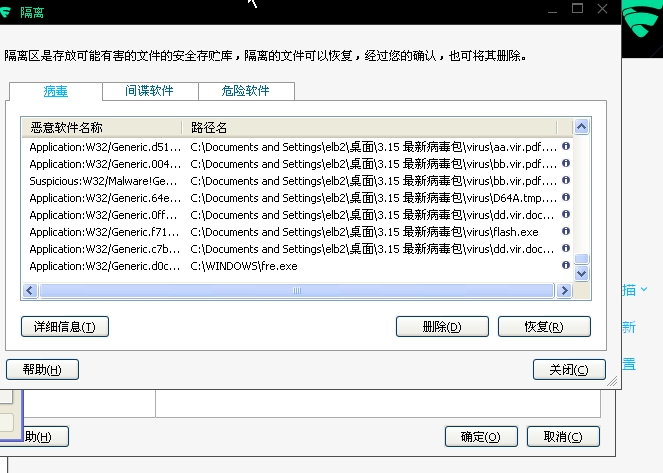Click info icon for Suspicious:W32/Malware row
The image size is (663, 473).
click(566, 180)
